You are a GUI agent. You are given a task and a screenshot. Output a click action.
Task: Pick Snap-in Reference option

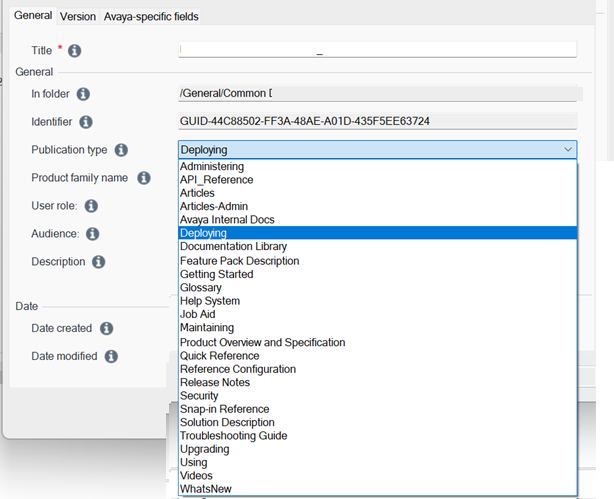[377, 409]
